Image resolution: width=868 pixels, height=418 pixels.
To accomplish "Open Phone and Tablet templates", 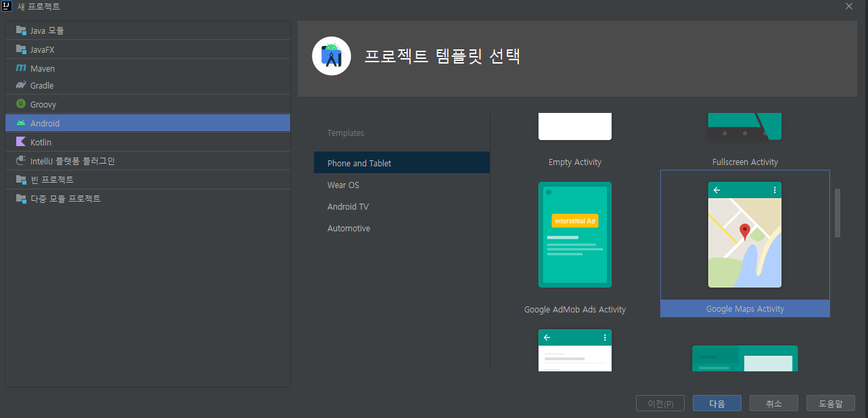I will tap(402, 163).
